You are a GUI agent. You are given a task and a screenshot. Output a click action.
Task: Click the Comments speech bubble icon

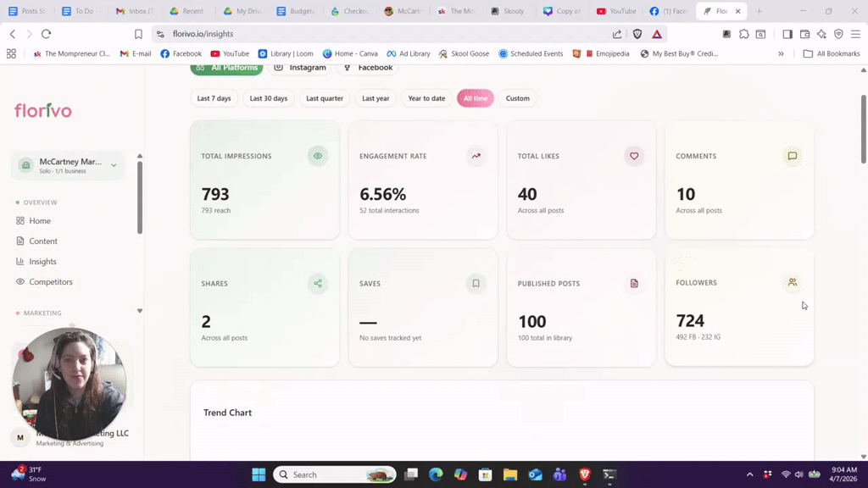click(793, 156)
